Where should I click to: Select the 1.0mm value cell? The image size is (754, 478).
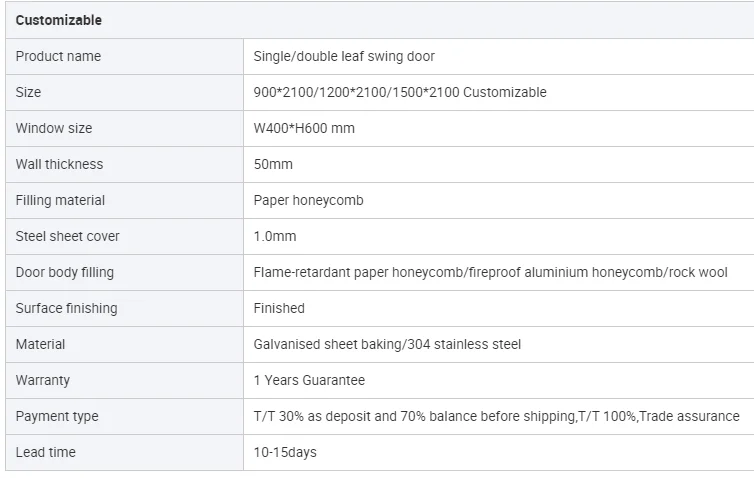pyautogui.click(x=275, y=236)
